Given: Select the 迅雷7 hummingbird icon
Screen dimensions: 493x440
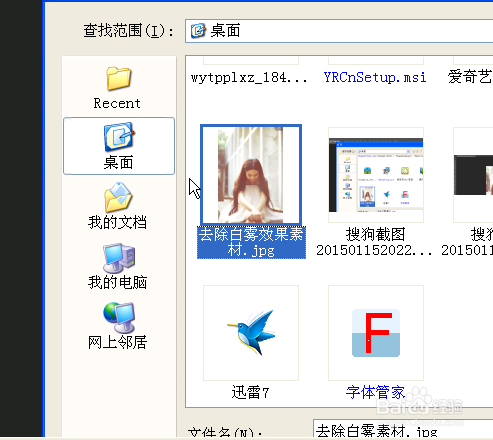Looking at the screenshot, I should pyautogui.click(x=251, y=333).
